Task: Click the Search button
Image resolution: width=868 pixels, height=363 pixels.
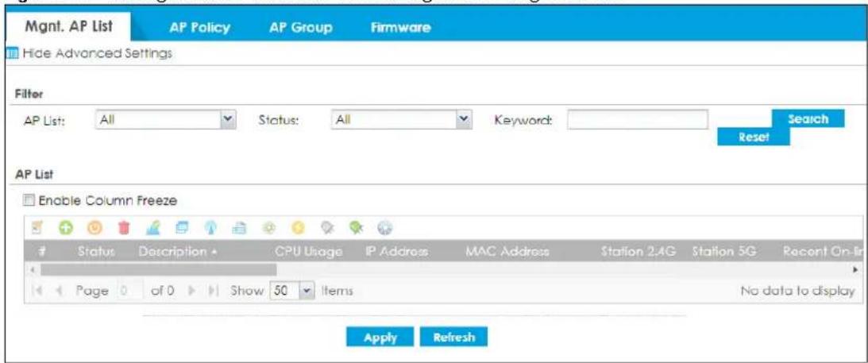Action: pyautogui.click(x=808, y=118)
